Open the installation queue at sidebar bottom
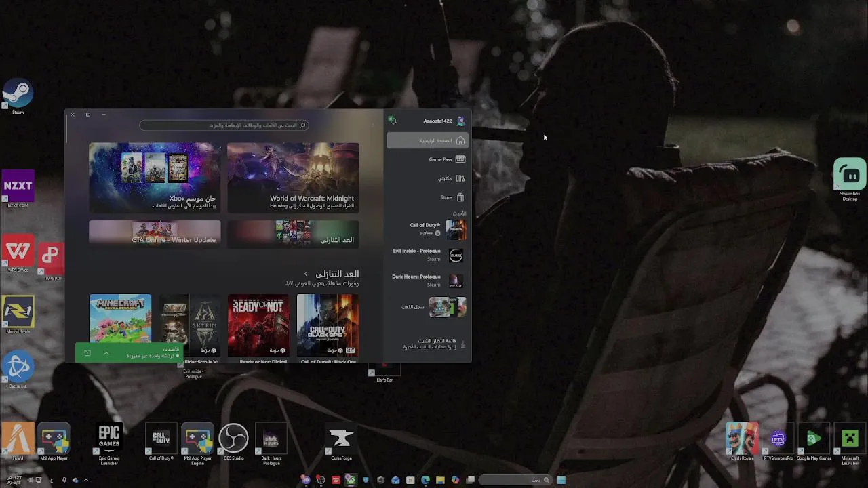 (x=427, y=344)
